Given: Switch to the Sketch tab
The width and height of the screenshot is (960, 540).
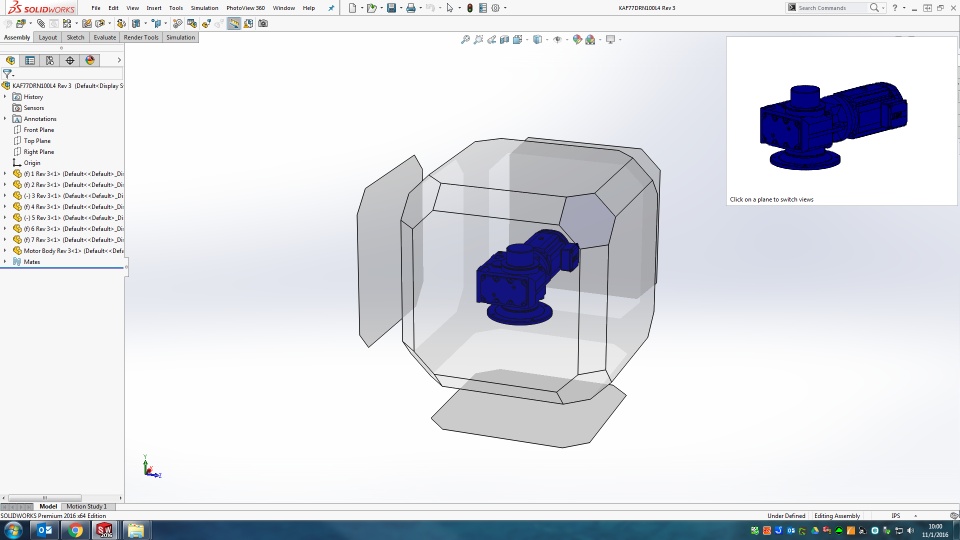Looking at the screenshot, I should (75, 37).
